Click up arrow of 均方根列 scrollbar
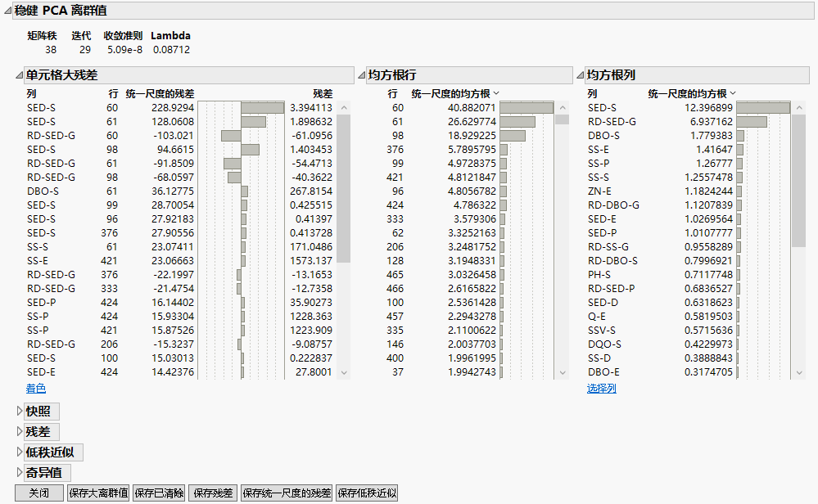This screenshot has height=504, width=818. [799, 108]
